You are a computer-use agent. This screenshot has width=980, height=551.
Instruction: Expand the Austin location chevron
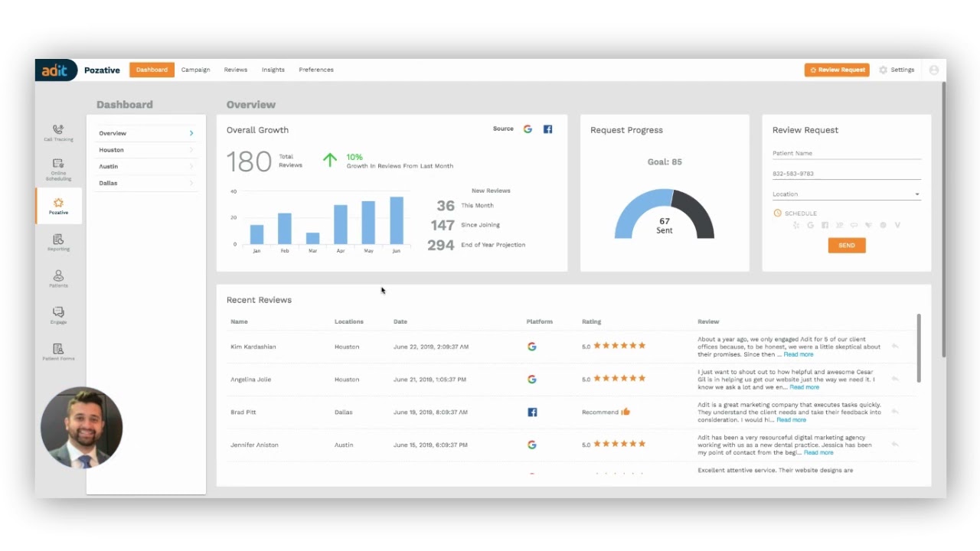click(x=191, y=166)
